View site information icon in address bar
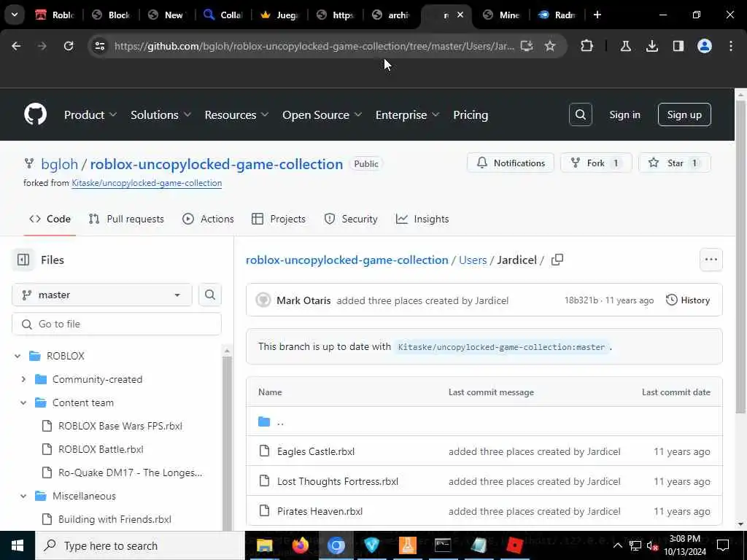Viewport: 747px width, 560px height. 99,46
